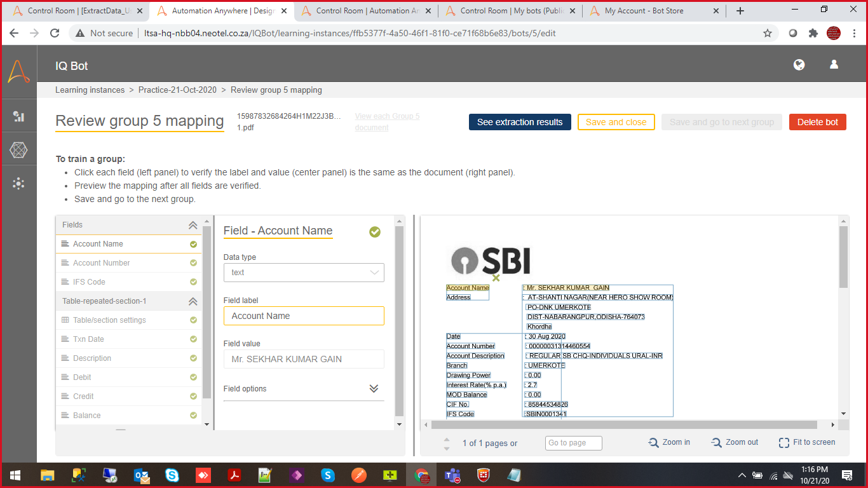The height and width of the screenshot is (488, 868).
Task: Click 'See extraction results' button
Action: click(x=520, y=122)
